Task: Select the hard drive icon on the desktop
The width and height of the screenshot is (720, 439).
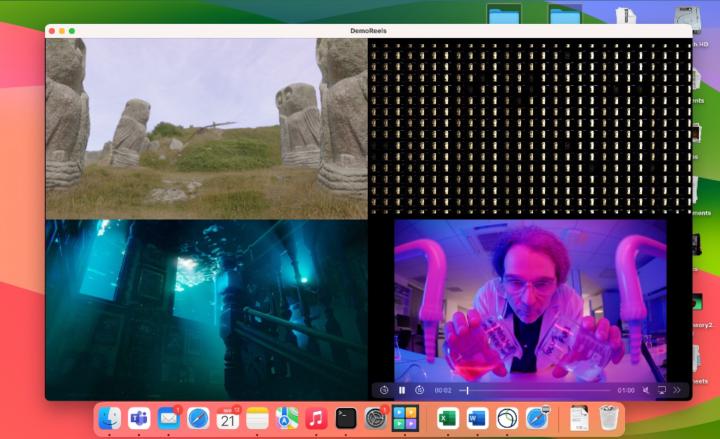Action: [x=687, y=19]
